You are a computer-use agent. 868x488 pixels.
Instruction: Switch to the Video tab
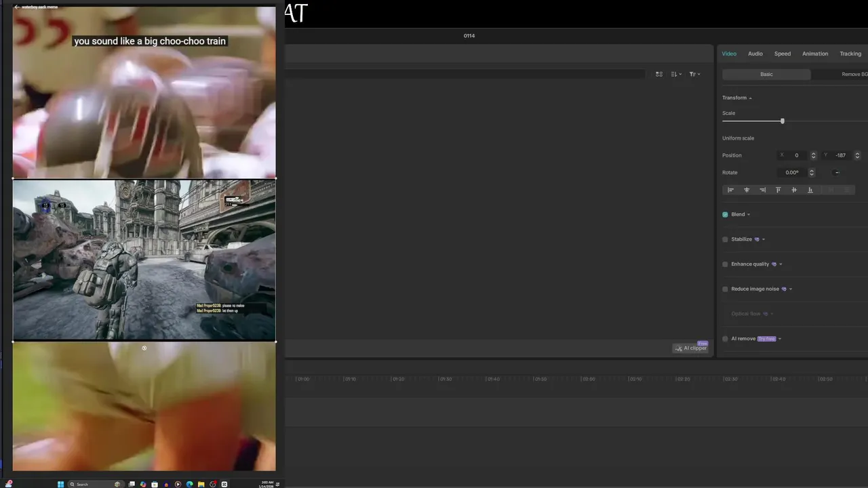click(x=729, y=54)
